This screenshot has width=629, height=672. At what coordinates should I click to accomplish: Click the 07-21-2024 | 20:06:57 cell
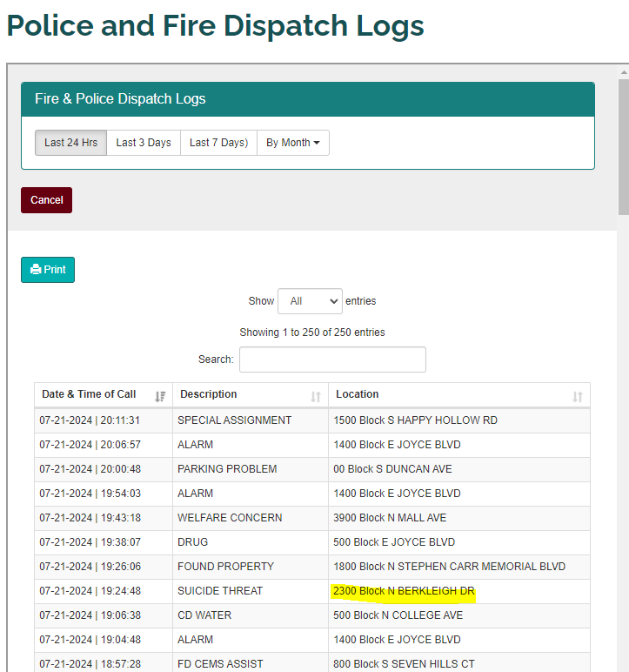click(104, 445)
